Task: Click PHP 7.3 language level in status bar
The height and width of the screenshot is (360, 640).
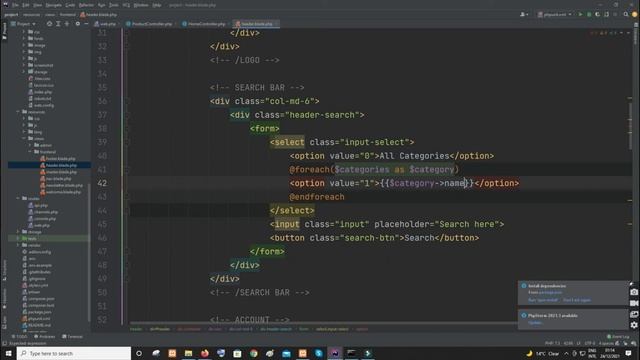Action: point(552,343)
